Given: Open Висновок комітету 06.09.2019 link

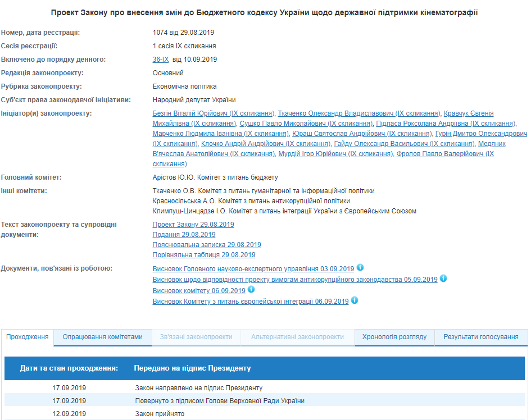Looking at the screenshot, I should tap(199, 291).
